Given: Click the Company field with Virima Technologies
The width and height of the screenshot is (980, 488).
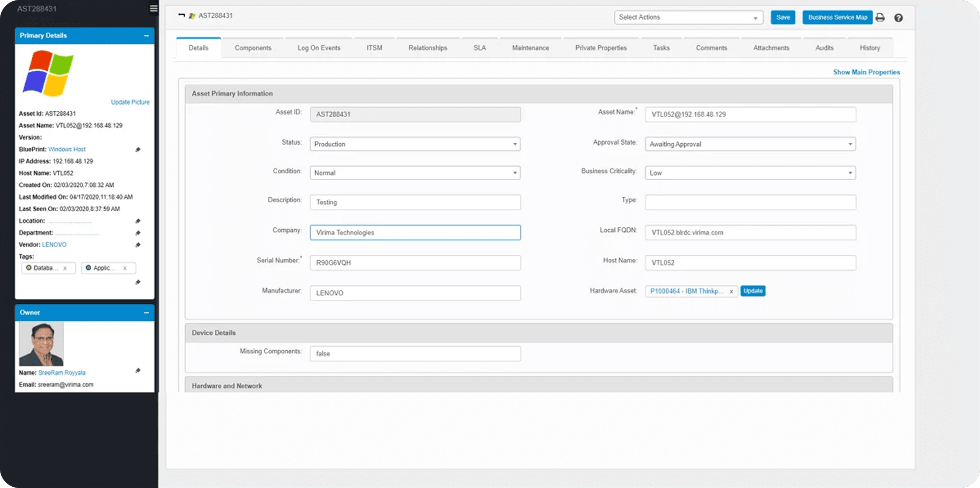Looking at the screenshot, I should [415, 233].
